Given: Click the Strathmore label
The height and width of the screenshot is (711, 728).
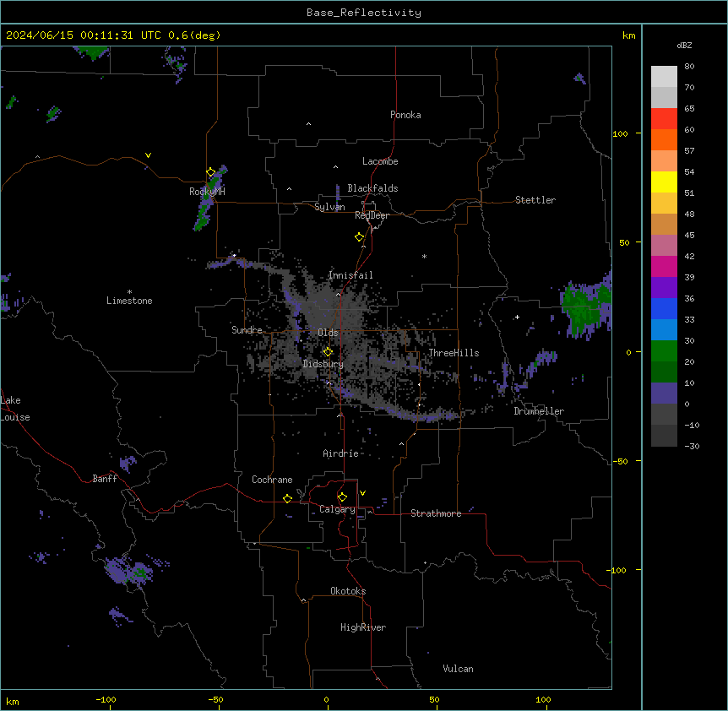Looking at the screenshot, I should pyautogui.click(x=436, y=513).
